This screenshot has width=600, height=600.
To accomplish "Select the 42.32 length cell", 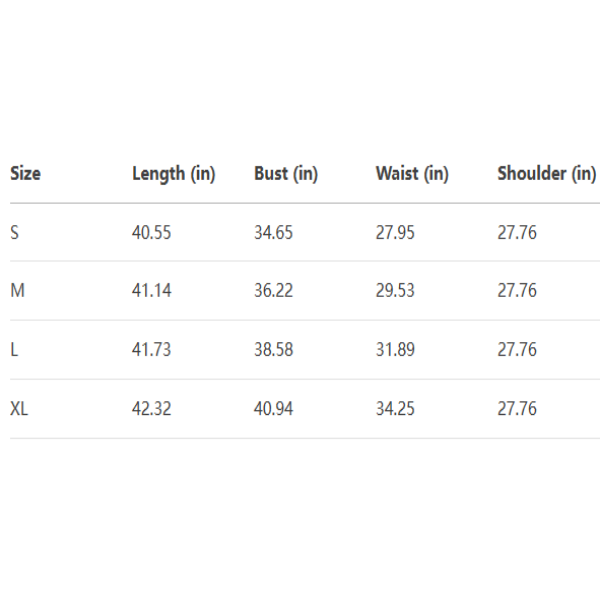I will [x=152, y=409].
